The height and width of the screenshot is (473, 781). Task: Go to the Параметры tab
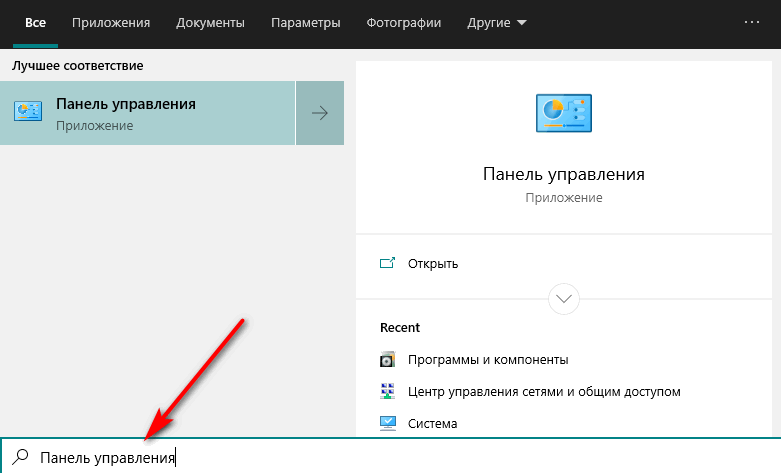[x=305, y=23]
